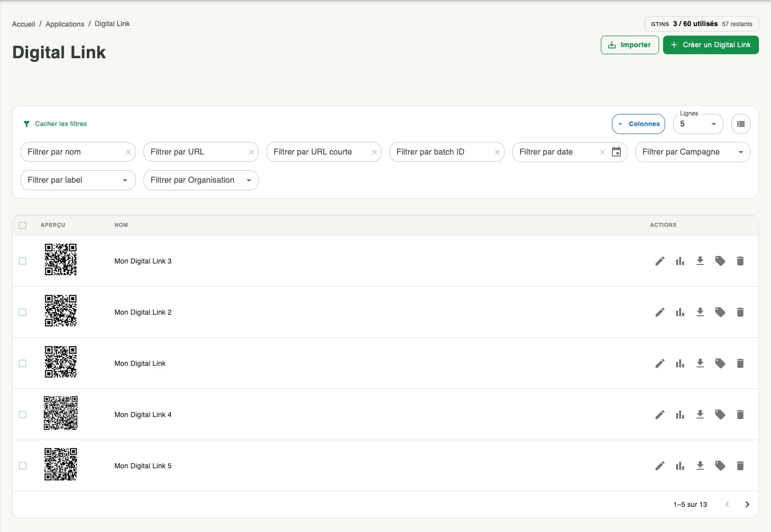Hide filters via Cacher les filtres

tap(55, 123)
